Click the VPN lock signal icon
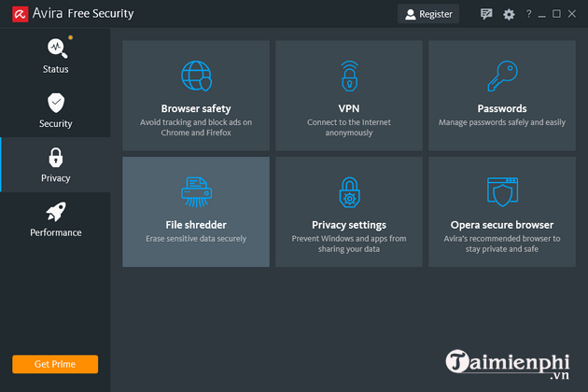 click(x=349, y=77)
